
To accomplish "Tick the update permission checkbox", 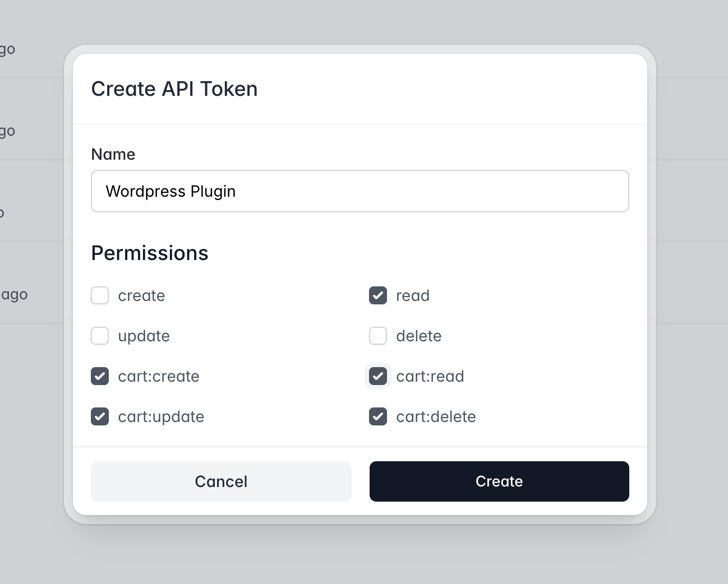I will tap(100, 336).
